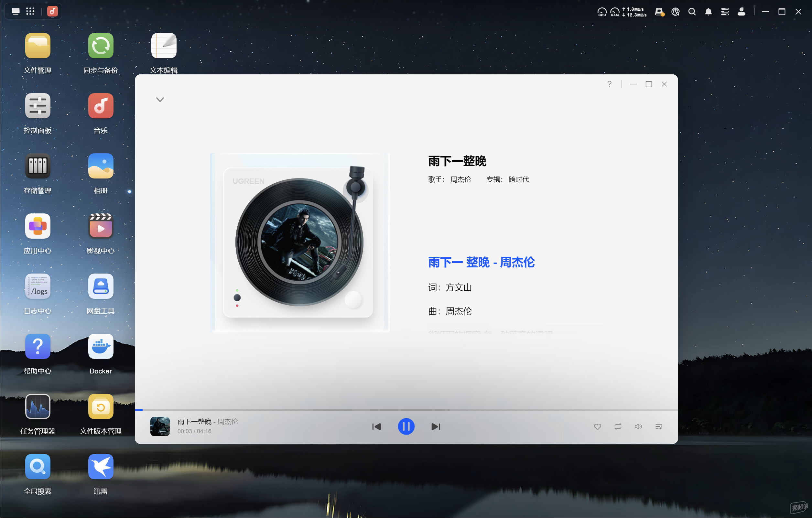Open the 迅雷 desktop icon
Image resolution: width=812 pixels, height=518 pixels.
pos(101,466)
